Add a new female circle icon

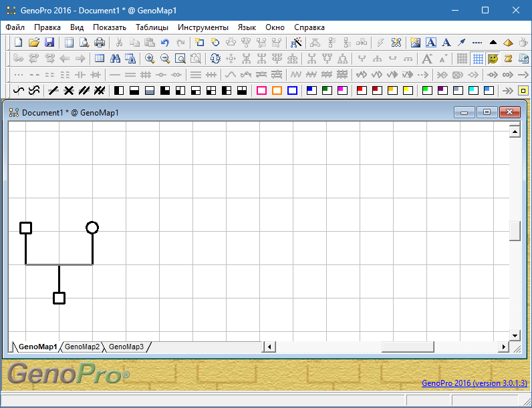215,42
